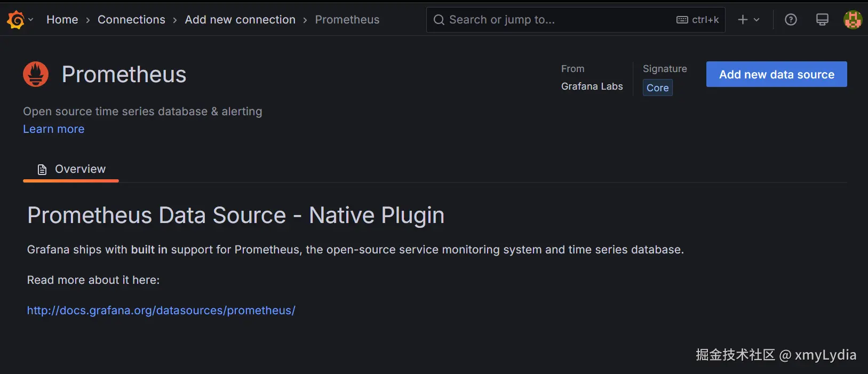Screen dimensions: 868x374
Task: Click the plus icon in top bar
Action: (x=743, y=20)
